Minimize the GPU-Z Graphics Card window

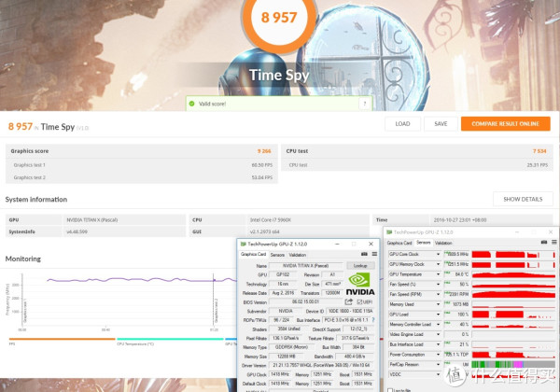click(337, 244)
